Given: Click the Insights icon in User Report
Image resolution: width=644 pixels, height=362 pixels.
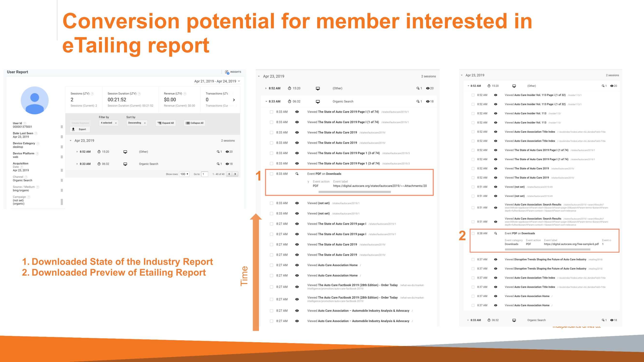Looking at the screenshot, I should pyautogui.click(x=227, y=72).
